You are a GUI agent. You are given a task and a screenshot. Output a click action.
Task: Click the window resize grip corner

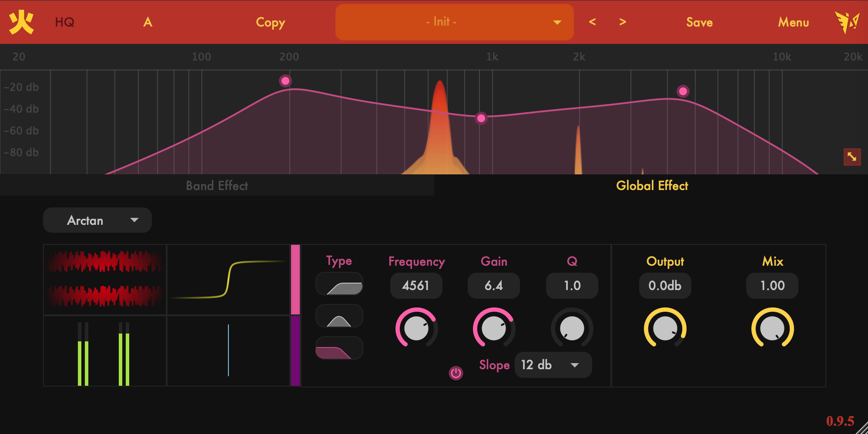(861, 428)
